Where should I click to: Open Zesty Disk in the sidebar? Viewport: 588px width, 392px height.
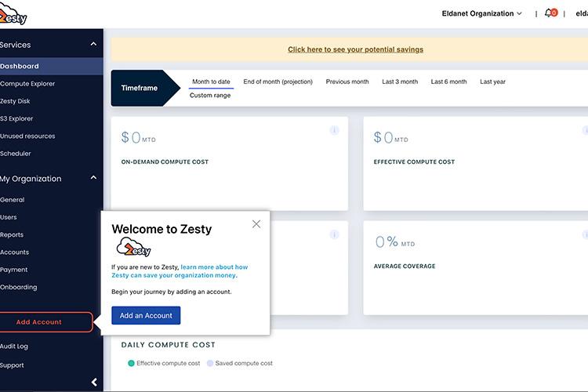click(15, 101)
